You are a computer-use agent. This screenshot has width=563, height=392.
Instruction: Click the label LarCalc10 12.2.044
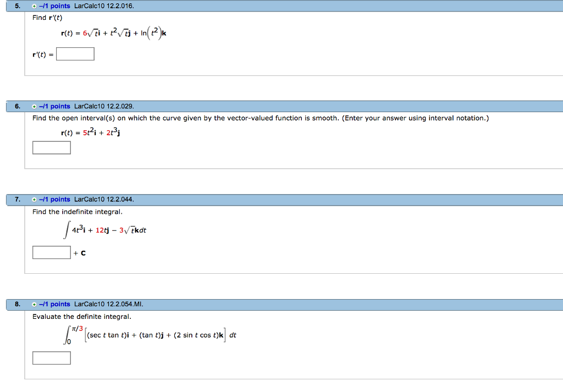[x=103, y=200]
